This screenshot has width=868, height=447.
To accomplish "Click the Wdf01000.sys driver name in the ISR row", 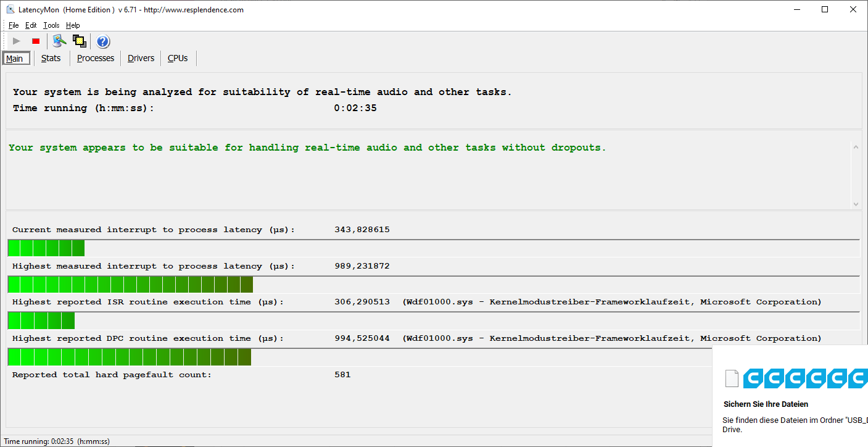I will tap(442, 302).
